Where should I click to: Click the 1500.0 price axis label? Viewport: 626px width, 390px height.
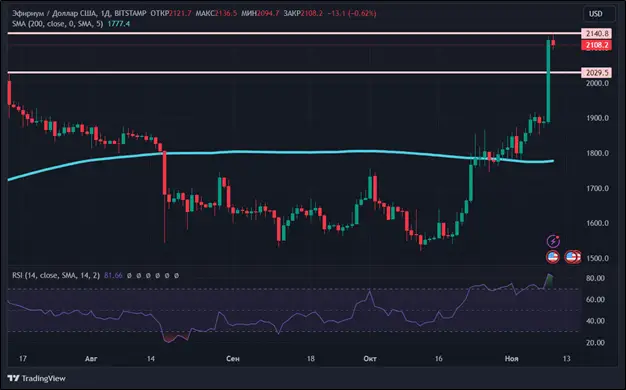point(597,258)
